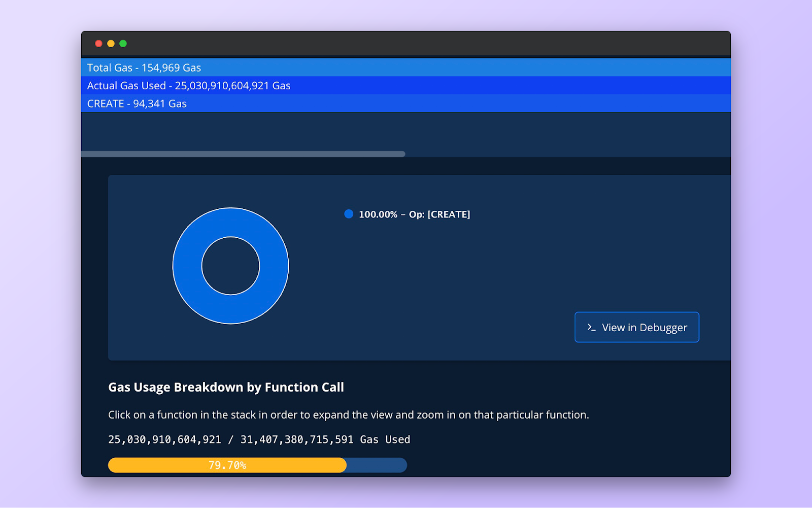Click the terminal prompt icon in View in Debugger

coord(591,328)
